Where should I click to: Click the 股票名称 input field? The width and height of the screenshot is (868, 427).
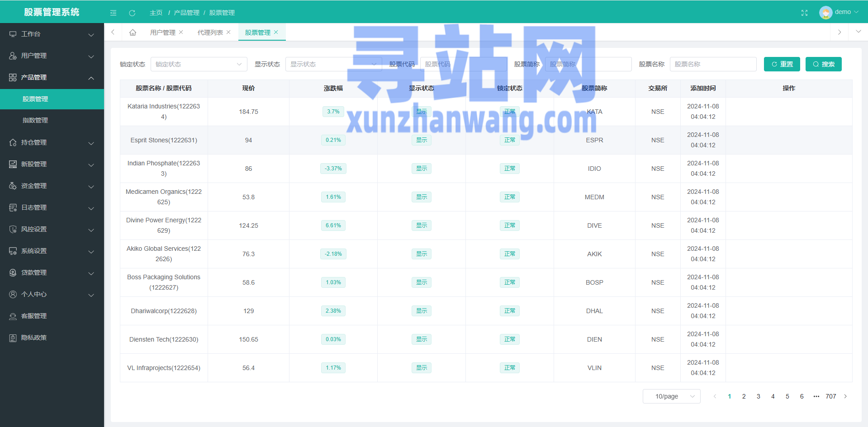click(713, 64)
